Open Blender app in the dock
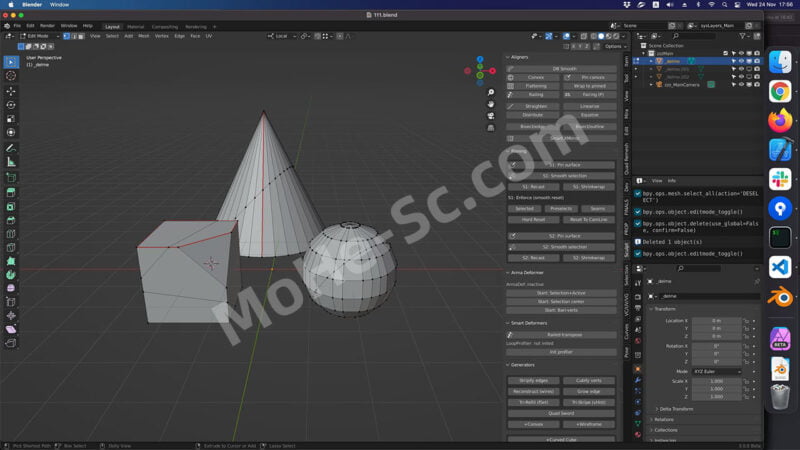Viewport: 800px width, 450px height. click(780, 297)
